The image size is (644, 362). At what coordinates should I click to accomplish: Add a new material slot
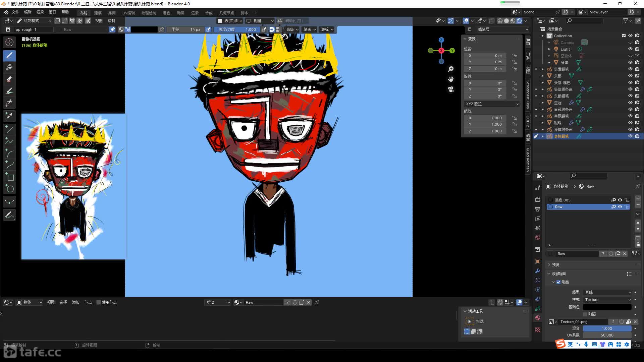pos(638,198)
